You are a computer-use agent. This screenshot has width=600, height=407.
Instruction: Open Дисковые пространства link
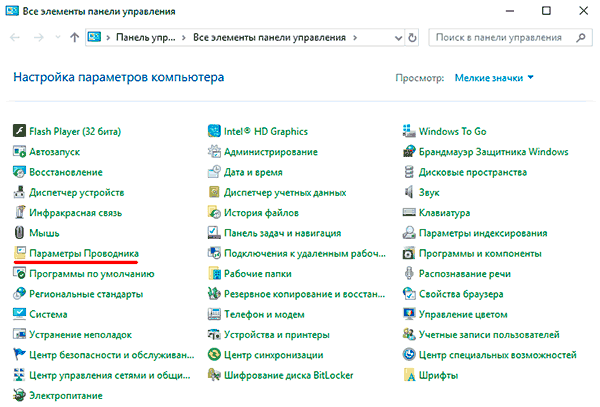click(x=473, y=172)
